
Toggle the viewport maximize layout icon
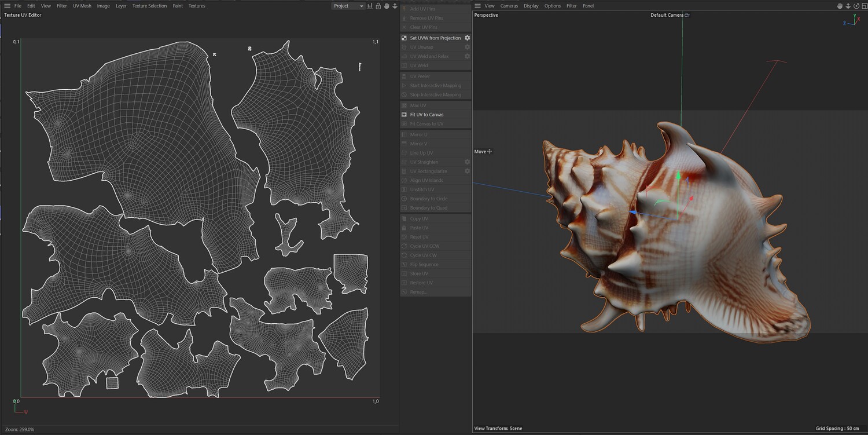863,6
